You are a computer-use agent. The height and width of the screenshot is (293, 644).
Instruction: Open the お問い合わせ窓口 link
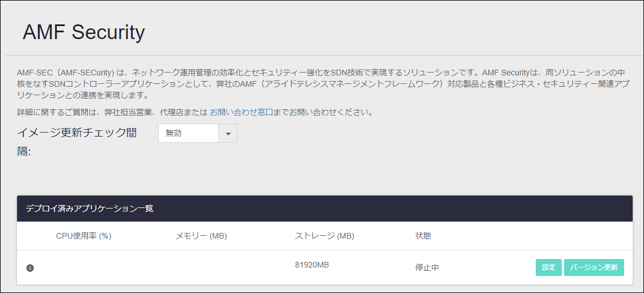241,112
